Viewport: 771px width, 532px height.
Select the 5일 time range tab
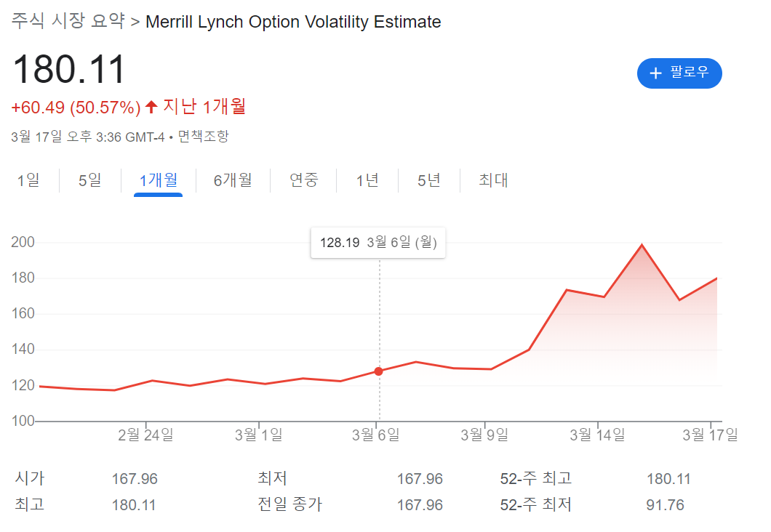pos(90,180)
